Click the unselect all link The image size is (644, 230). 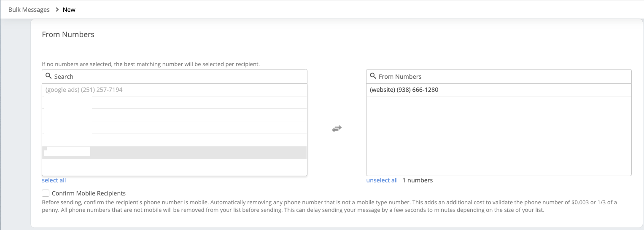point(382,180)
